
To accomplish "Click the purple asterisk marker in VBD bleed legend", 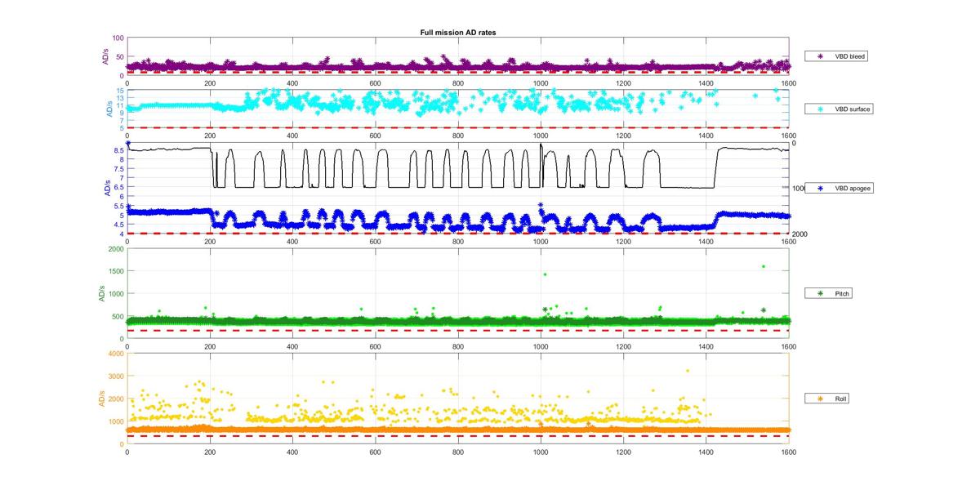I will 819,56.
